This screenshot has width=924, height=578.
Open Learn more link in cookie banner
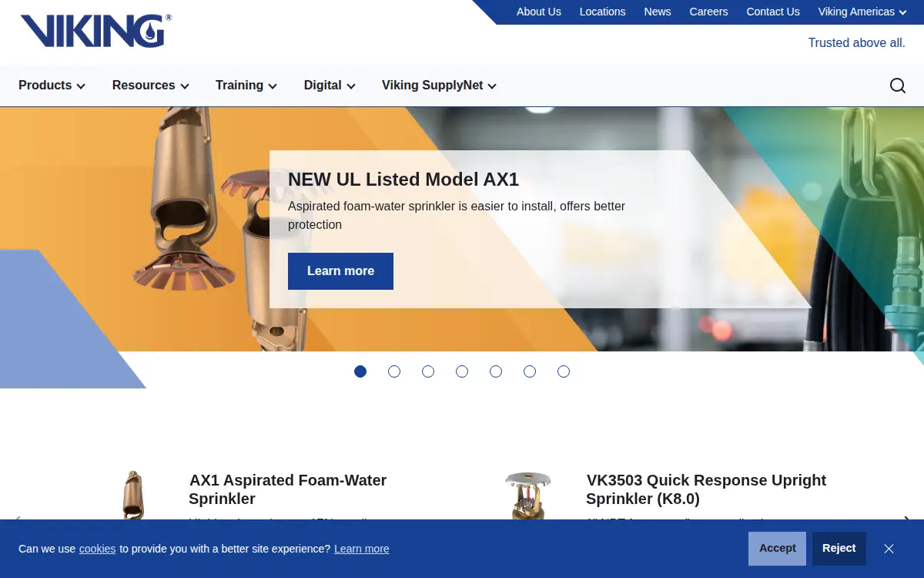[x=362, y=549]
